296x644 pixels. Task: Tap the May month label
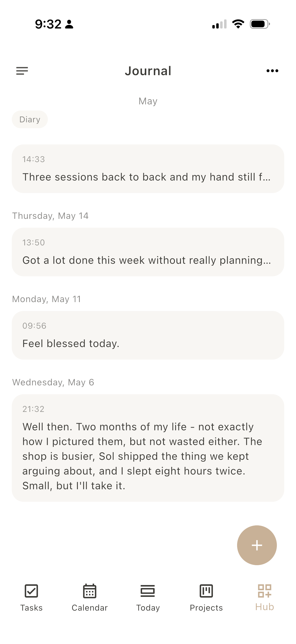pyautogui.click(x=148, y=101)
